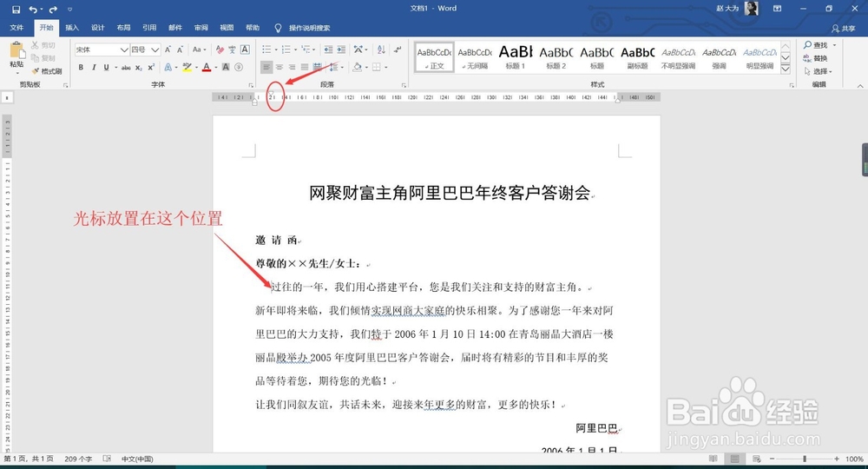Image resolution: width=868 pixels, height=469 pixels.
Task: Clear all formatting with eraser icon
Action: tap(220, 50)
